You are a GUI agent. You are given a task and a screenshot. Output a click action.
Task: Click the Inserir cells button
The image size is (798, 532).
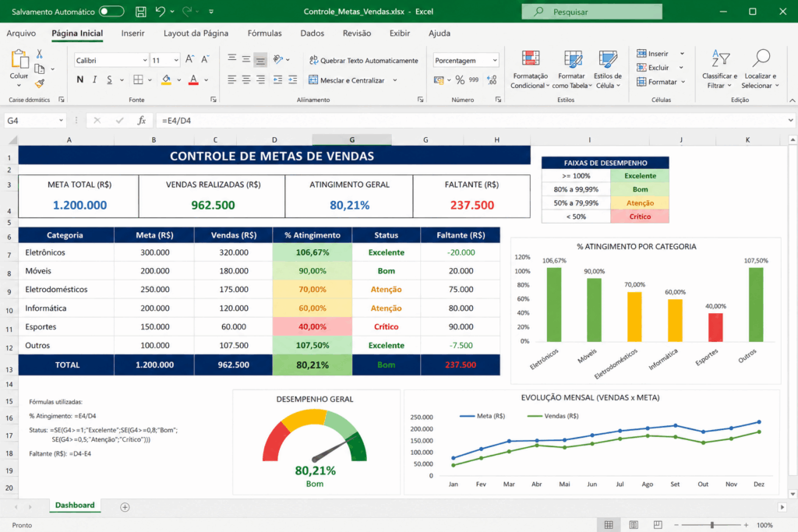point(653,54)
